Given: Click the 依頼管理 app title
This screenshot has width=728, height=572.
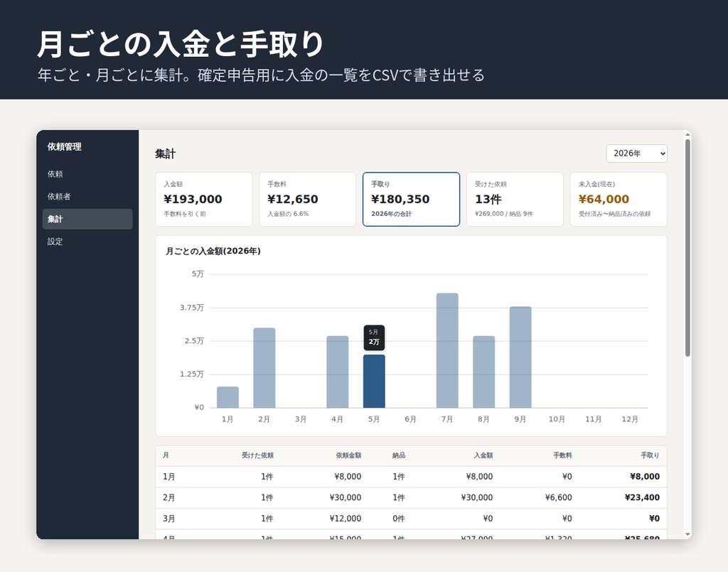Looking at the screenshot, I should 64,146.
